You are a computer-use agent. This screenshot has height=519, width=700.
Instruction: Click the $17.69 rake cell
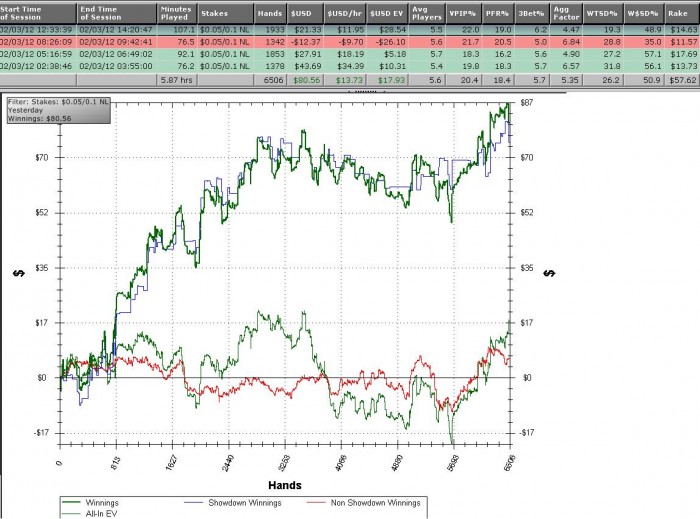(683, 54)
